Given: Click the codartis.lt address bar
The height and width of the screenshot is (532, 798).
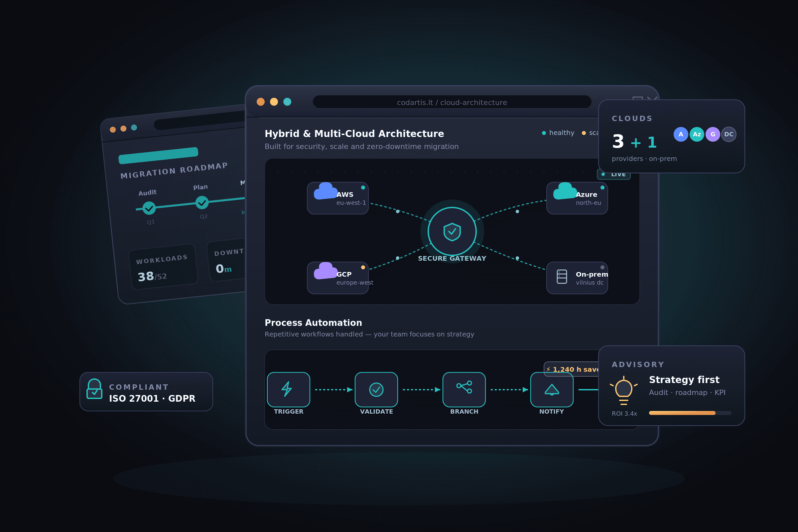Looking at the screenshot, I should (x=452, y=102).
